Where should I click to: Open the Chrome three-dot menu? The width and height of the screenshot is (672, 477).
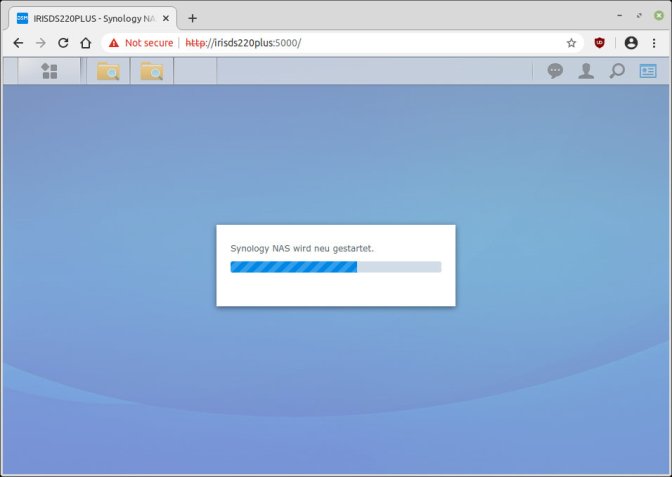click(654, 43)
